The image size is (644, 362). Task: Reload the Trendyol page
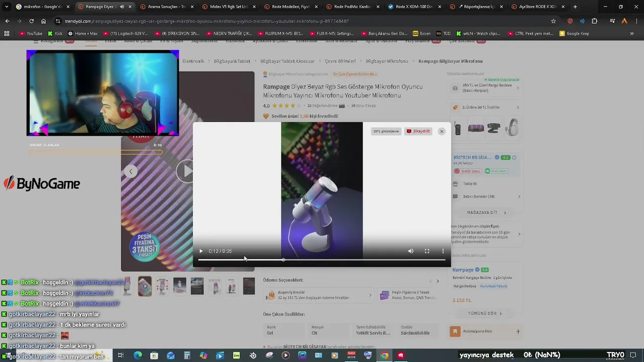pyautogui.click(x=31, y=21)
